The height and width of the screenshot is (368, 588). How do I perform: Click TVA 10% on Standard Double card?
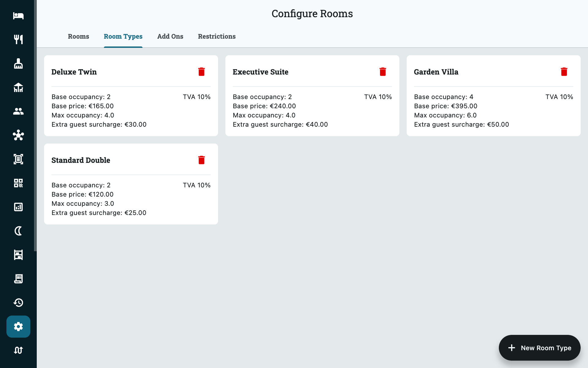tap(197, 185)
